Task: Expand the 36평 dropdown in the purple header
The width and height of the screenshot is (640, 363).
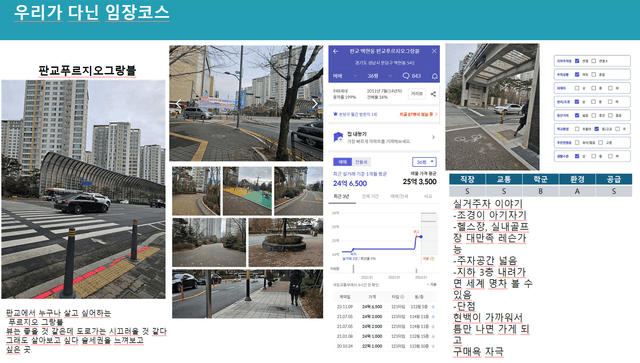Action: [x=380, y=76]
